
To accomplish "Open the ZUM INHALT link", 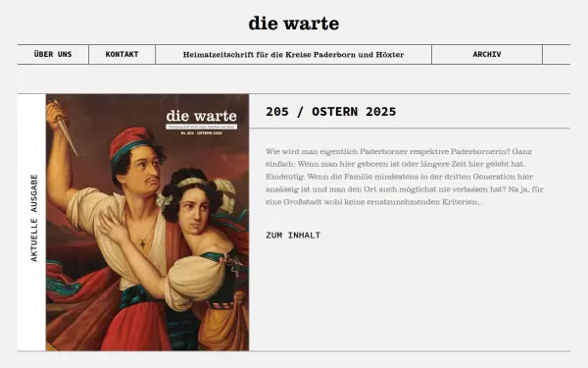I will click(293, 236).
